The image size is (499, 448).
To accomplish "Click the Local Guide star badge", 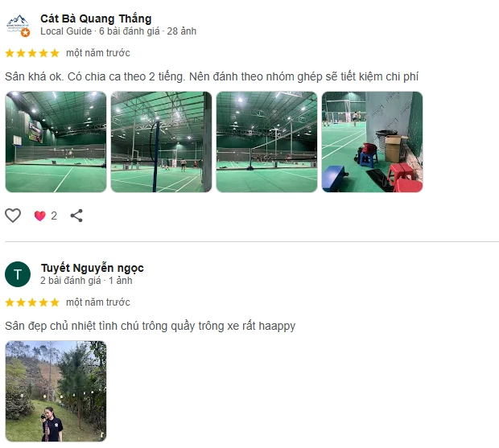I will pos(26,32).
